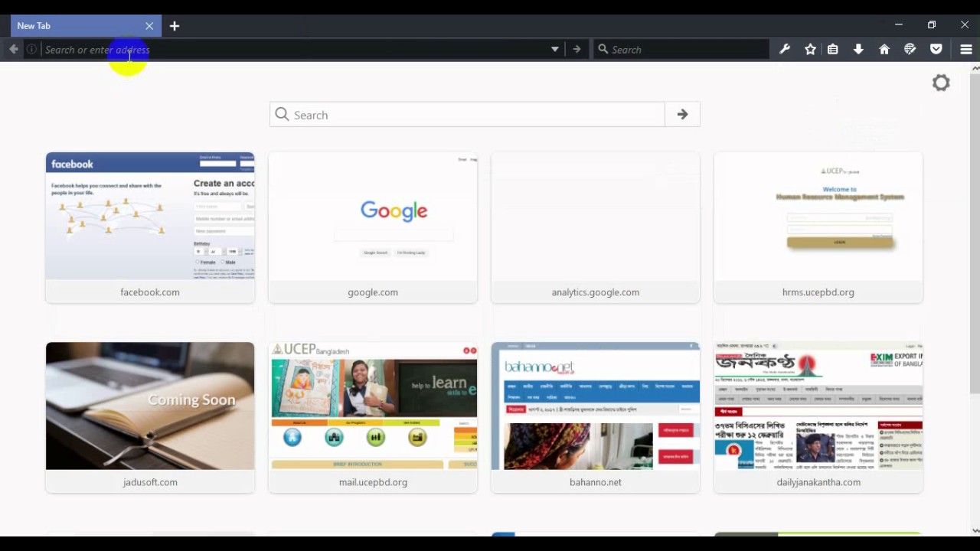Click the facebook.com label text
The width and height of the screenshot is (980, 551).
point(150,292)
